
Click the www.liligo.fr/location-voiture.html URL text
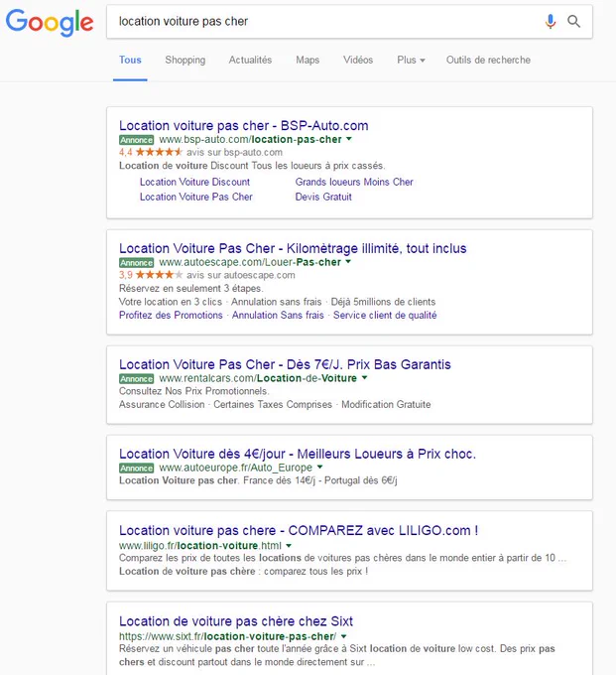(x=200, y=546)
